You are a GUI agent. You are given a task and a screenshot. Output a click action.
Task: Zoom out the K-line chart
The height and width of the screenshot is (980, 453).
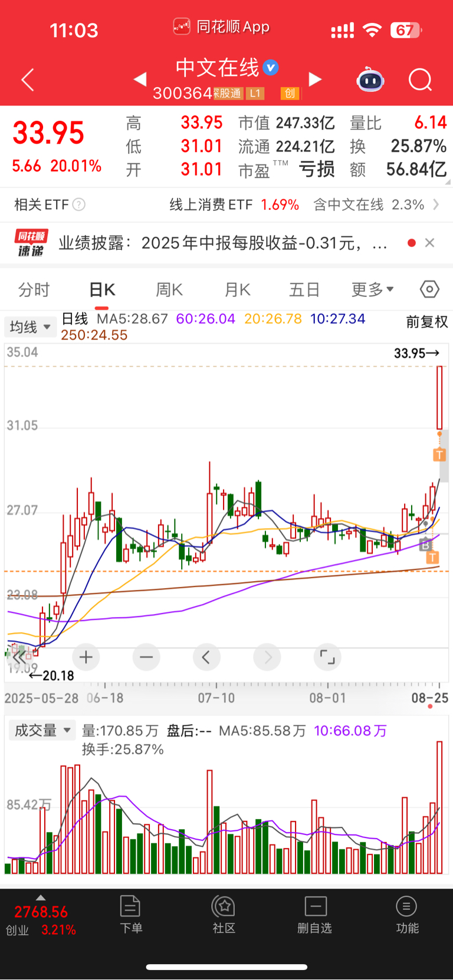click(x=146, y=657)
